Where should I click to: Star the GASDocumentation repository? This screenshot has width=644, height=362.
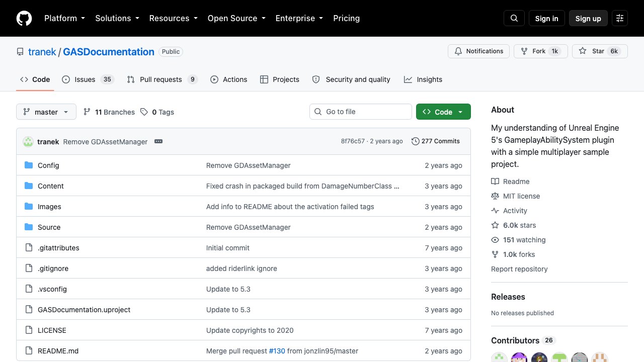tap(600, 51)
